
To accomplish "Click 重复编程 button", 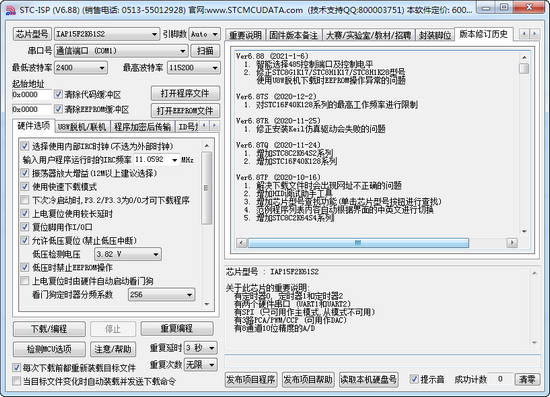I will point(177,329).
